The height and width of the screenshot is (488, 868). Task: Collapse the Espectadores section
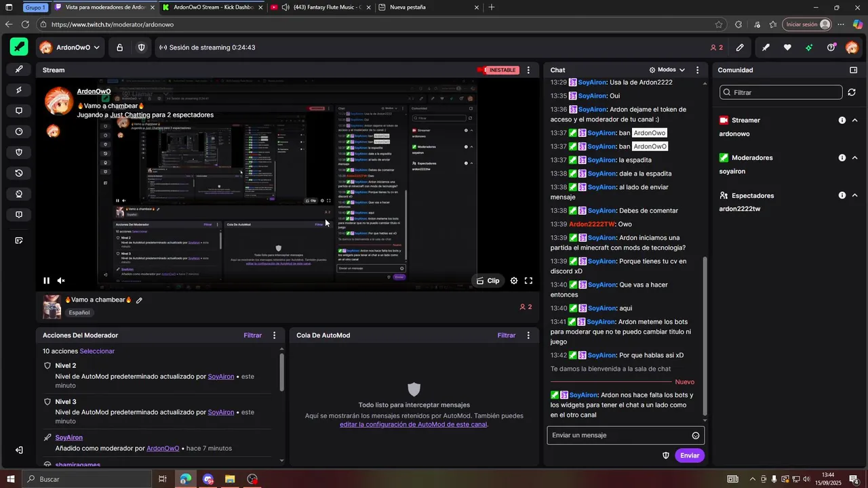click(854, 195)
